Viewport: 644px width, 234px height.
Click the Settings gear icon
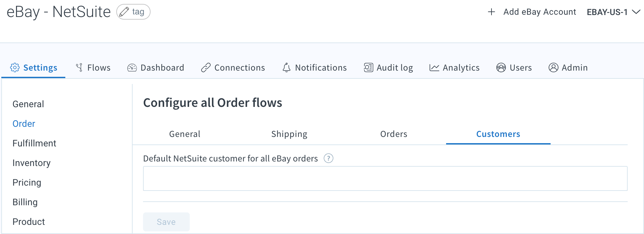(15, 67)
